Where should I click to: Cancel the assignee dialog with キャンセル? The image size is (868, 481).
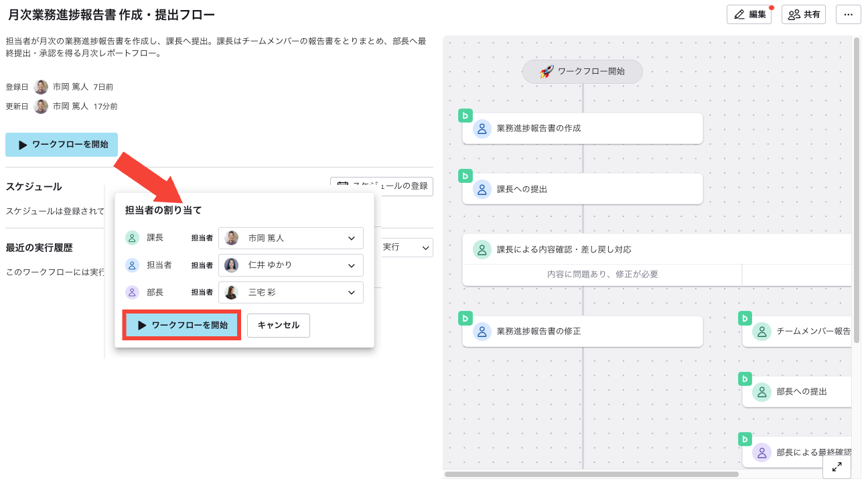click(279, 326)
